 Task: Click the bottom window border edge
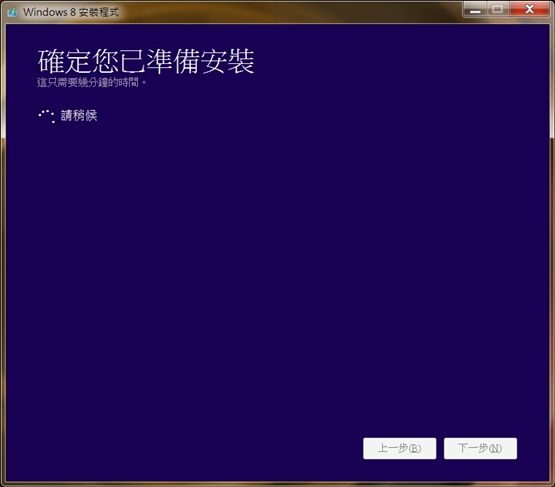point(278,484)
